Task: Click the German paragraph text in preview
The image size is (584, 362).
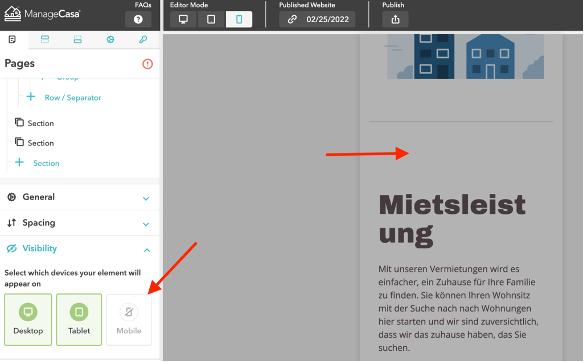Action: (x=458, y=308)
